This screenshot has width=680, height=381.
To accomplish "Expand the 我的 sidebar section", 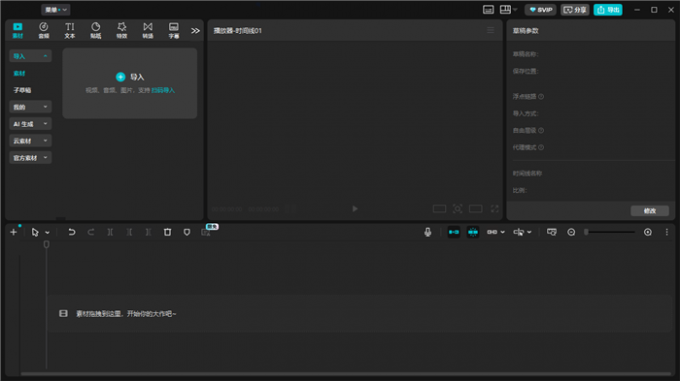I will pyautogui.click(x=30, y=107).
